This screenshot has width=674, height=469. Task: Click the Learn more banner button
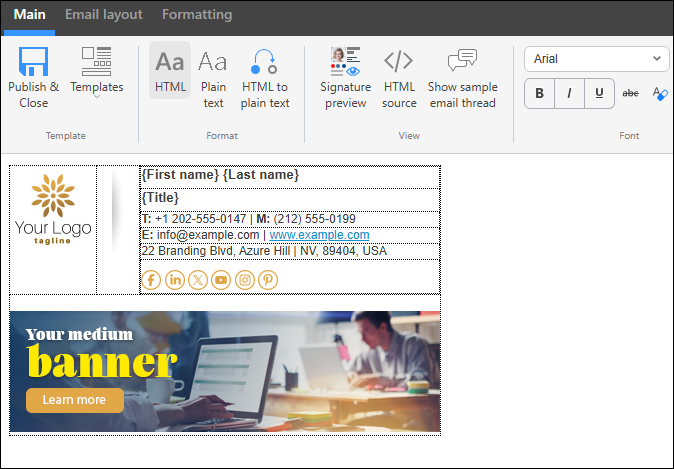pos(75,400)
